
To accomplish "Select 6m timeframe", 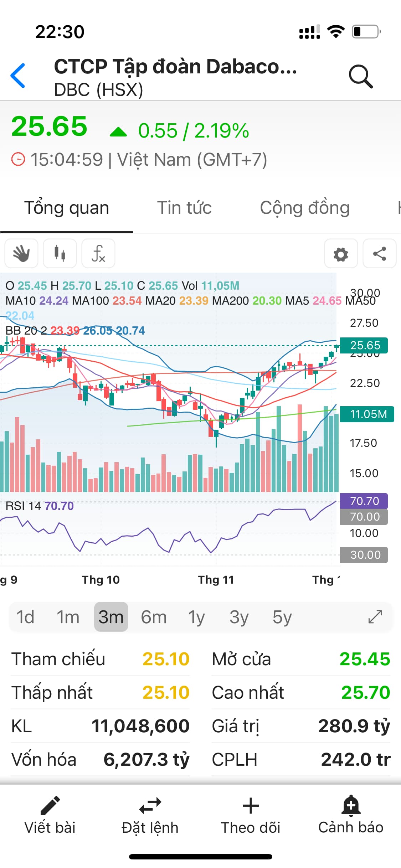I will click(154, 617).
